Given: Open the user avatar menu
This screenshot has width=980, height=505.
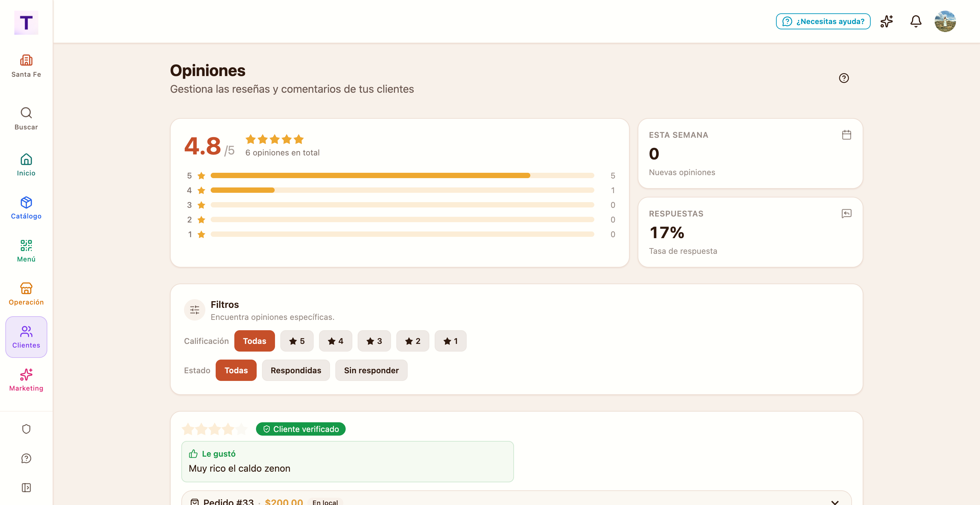Looking at the screenshot, I should (x=945, y=21).
